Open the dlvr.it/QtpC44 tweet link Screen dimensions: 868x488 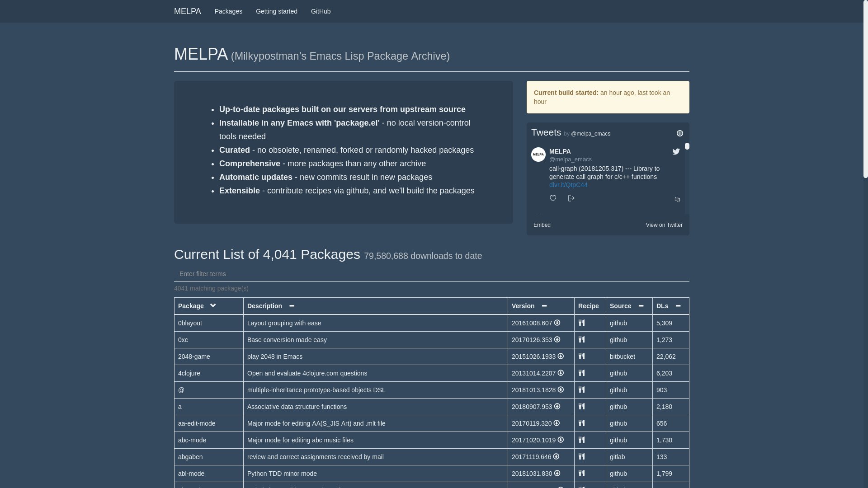click(568, 185)
